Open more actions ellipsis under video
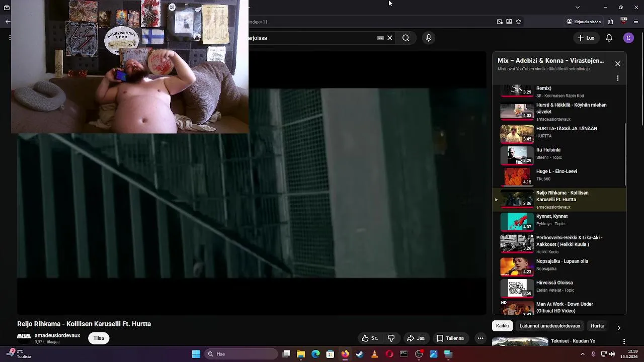This screenshot has width=644, height=362. click(480, 338)
